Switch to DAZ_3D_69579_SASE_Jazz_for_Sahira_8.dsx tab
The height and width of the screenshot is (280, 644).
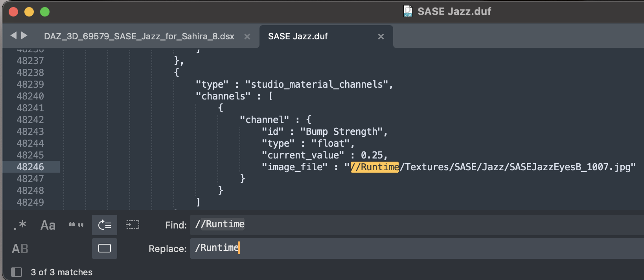[139, 37]
